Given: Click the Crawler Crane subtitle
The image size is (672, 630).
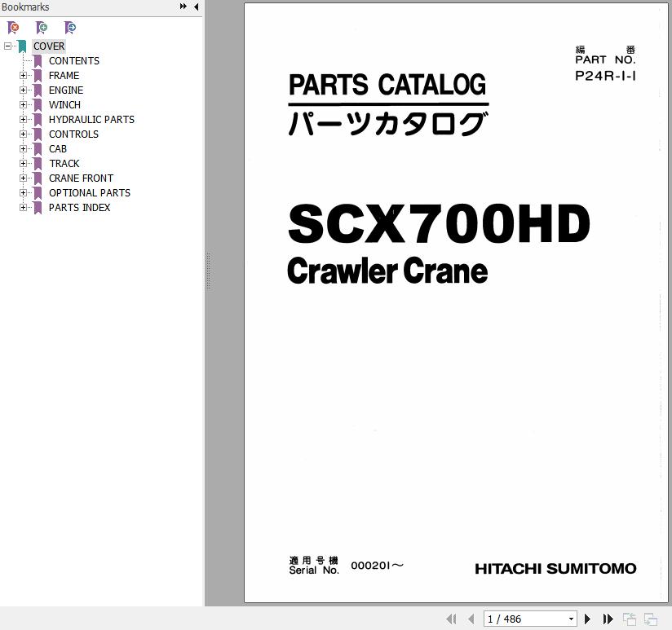Looking at the screenshot, I should pos(387,271).
